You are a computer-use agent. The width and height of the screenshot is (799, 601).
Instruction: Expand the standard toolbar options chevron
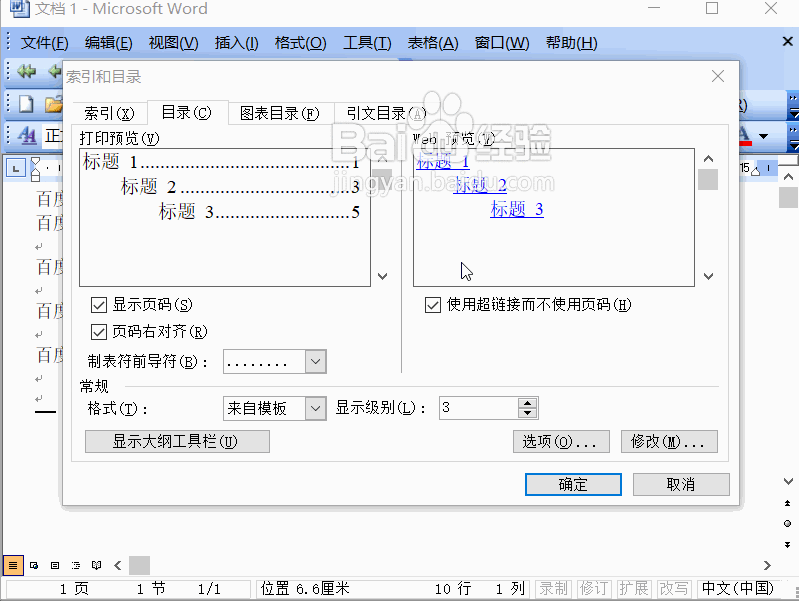pos(793,104)
